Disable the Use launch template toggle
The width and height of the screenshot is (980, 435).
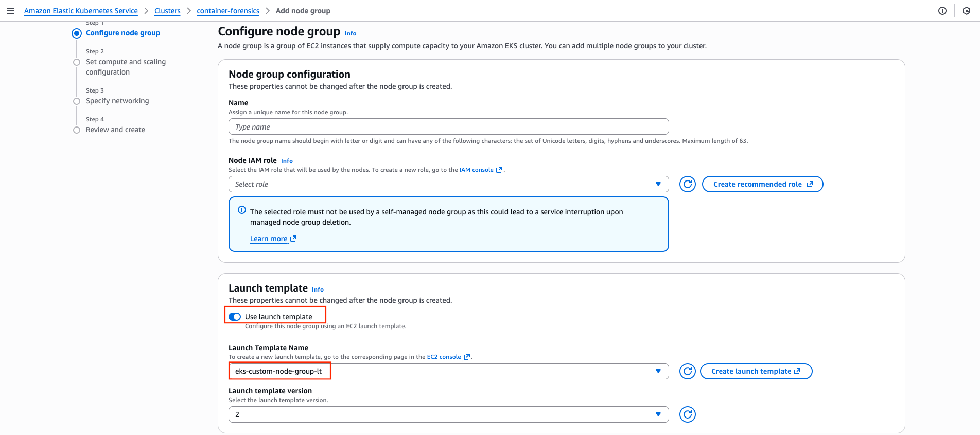(x=235, y=317)
